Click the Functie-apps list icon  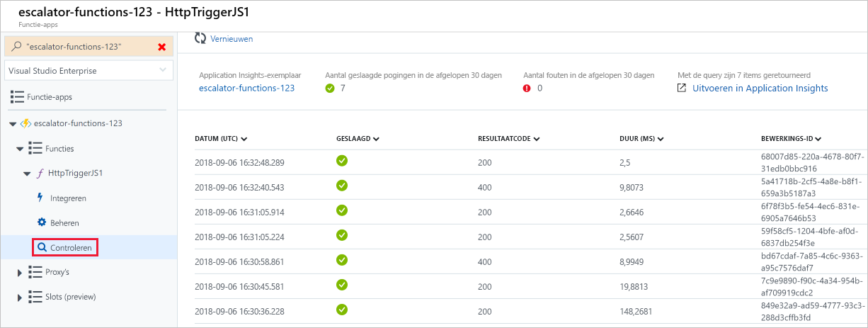coord(16,96)
